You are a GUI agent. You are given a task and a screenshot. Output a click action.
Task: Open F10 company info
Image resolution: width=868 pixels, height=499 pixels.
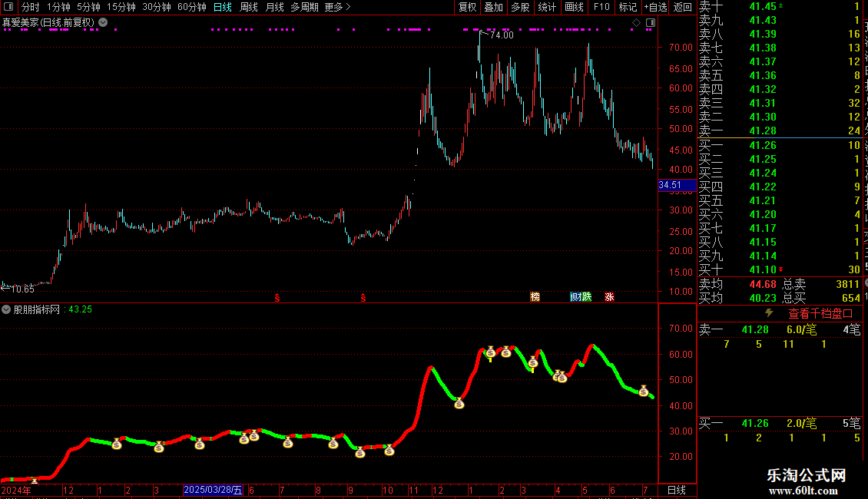[x=601, y=7]
